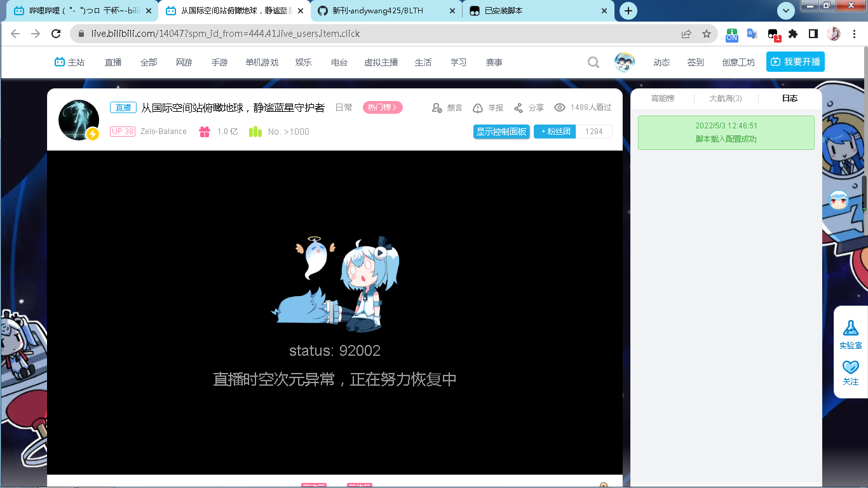Open the 手游 nav menu item
Screen dimensions: 868x488
[220, 62]
